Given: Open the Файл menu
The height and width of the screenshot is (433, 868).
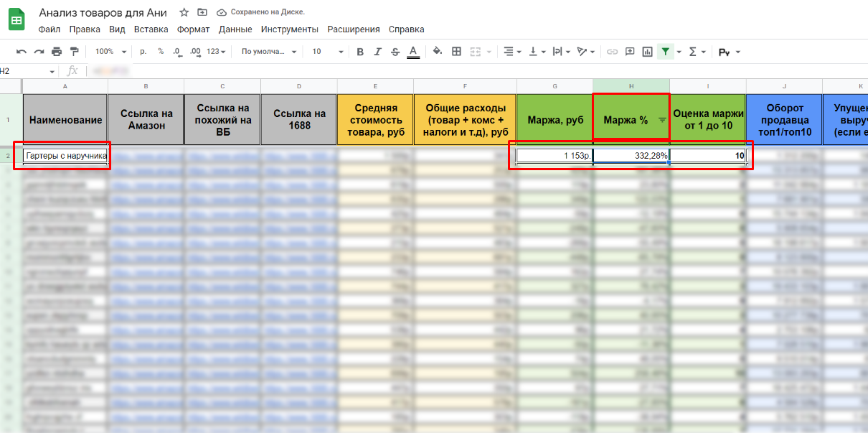Looking at the screenshot, I should pos(49,29).
